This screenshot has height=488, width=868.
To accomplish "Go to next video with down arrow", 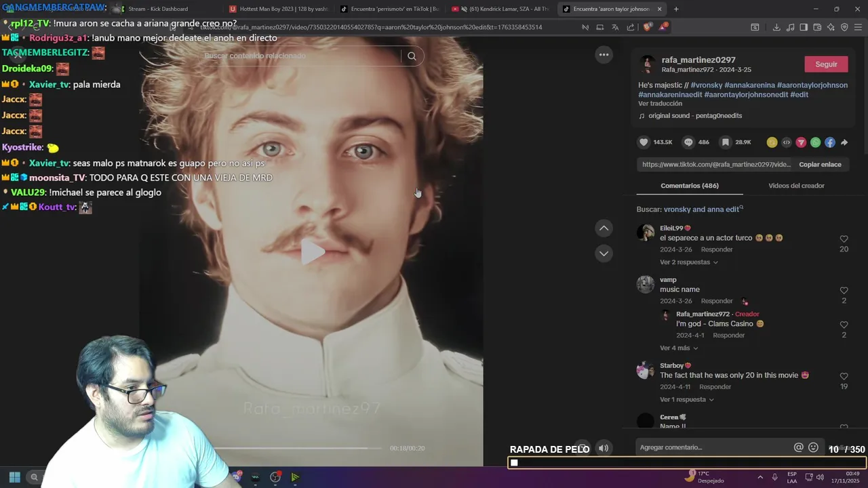I will (604, 253).
